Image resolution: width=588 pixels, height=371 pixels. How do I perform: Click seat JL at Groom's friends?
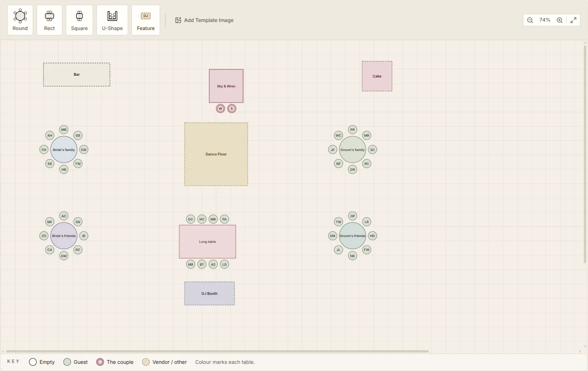click(339, 250)
